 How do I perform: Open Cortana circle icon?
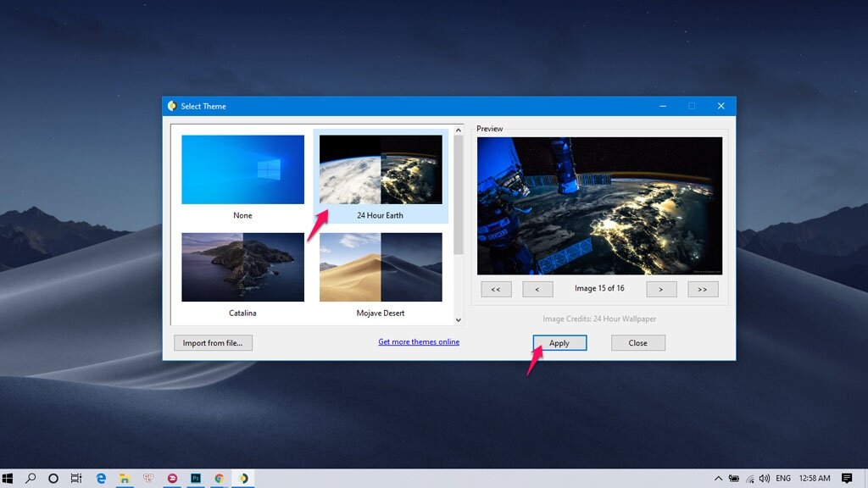[53, 478]
